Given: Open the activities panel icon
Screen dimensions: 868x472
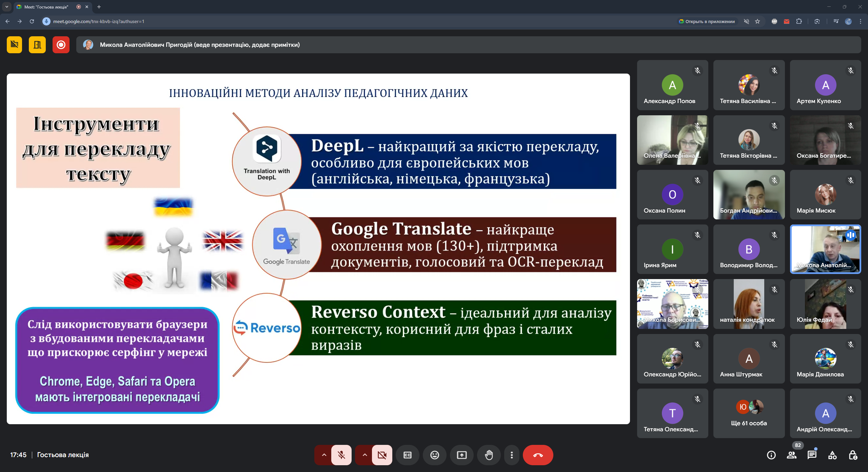Looking at the screenshot, I should [x=832, y=455].
